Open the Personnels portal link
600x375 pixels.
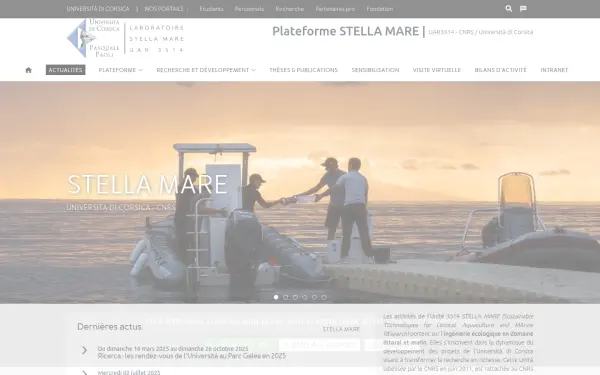[x=249, y=9]
